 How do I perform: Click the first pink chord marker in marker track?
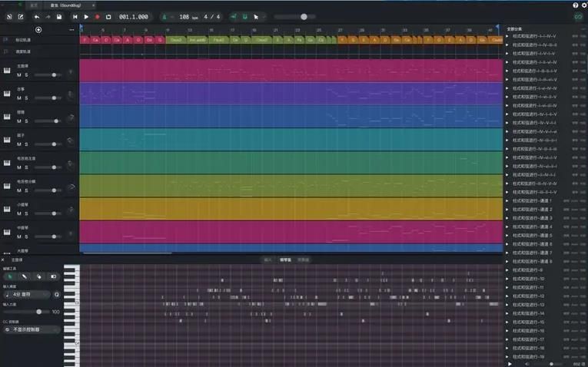85,40
